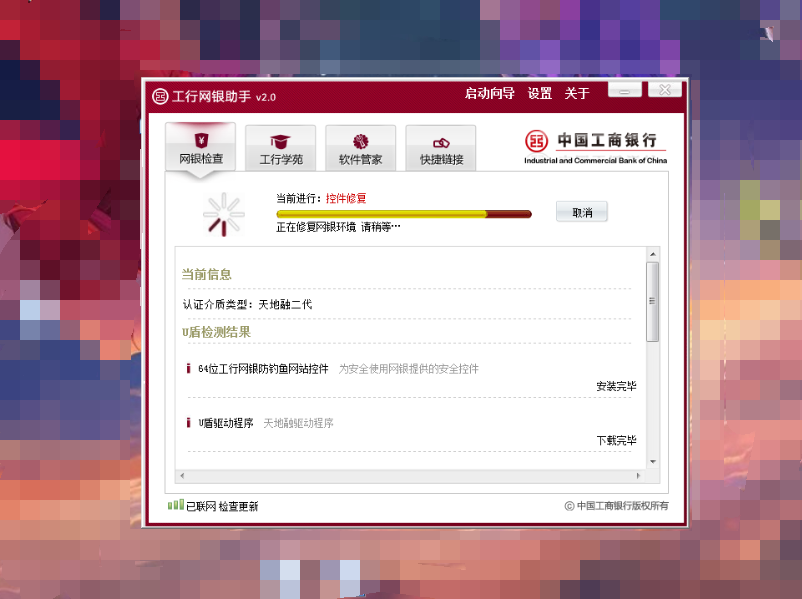Screen dimensions: 802x599
Task: Click the 工行学苑 graduation cap icon
Action: coord(280,141)
